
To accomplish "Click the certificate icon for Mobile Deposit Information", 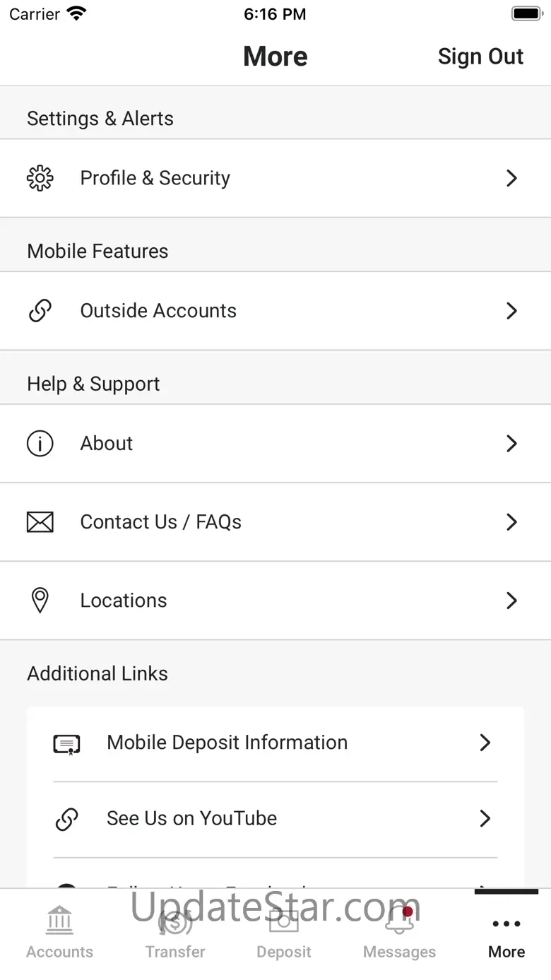I will coord(66,744).
